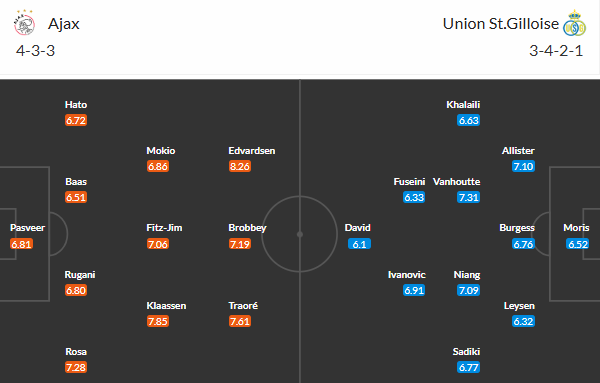The width and height of the screenshot is (600, 383).
Task: Select Vanhoutte's 7.31 rating badge
Action: pyautogui.click(x=468, y=197)
